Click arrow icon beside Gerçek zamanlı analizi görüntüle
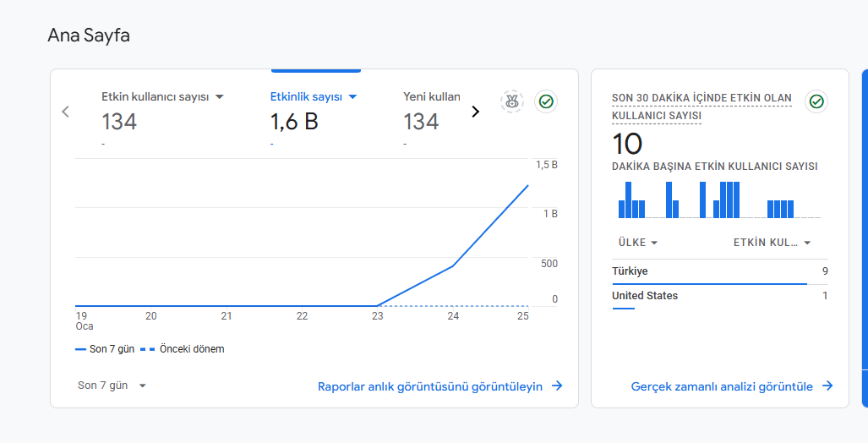The height and width of the screenshot is (443, 868). click(827, 386)
